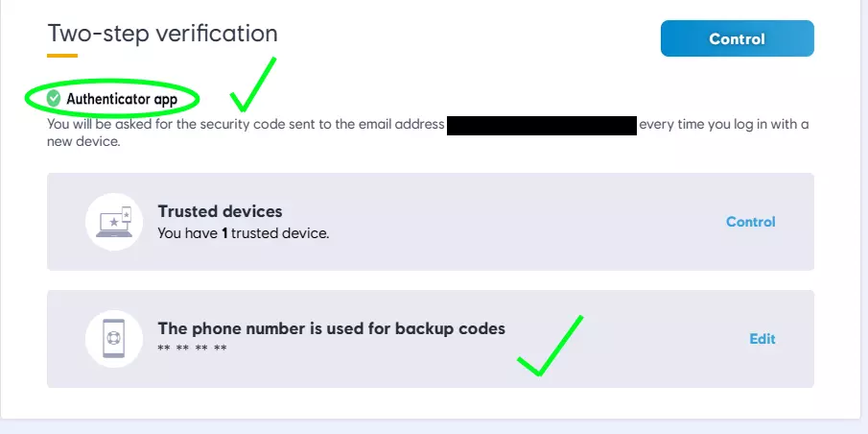Click the green shield check icon
Viewport: 868px width, 434px height.
54,98
